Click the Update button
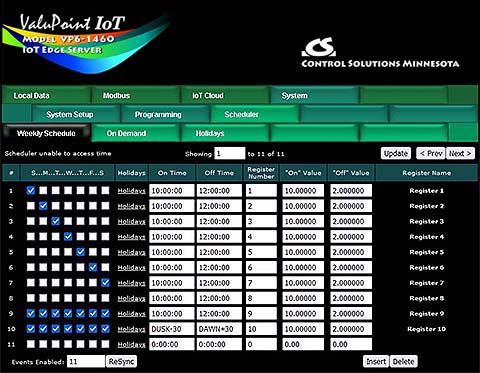Viewport: 480px width, 373px height. (396, 153)
